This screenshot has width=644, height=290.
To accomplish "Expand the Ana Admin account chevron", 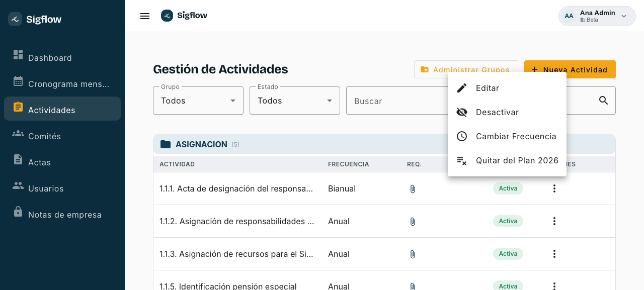I will pyautogui.click(x=624, y=16).
